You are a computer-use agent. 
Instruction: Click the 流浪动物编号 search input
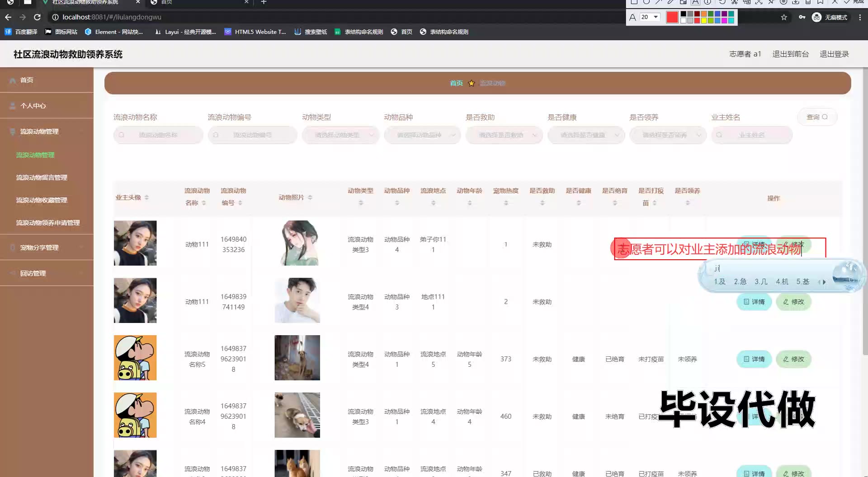coord(252,135)
